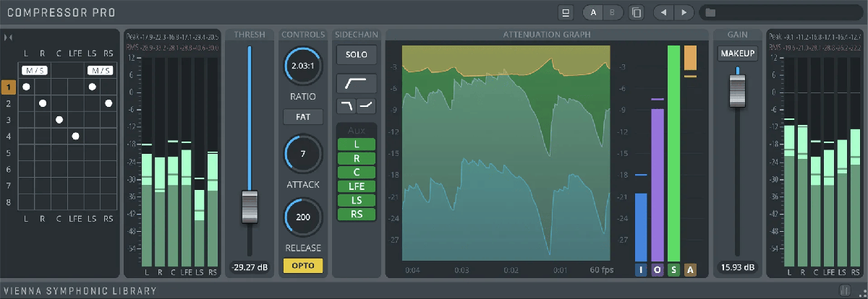Click the bottom-right meter settings icon
The image size is (868, 299).
845,290
